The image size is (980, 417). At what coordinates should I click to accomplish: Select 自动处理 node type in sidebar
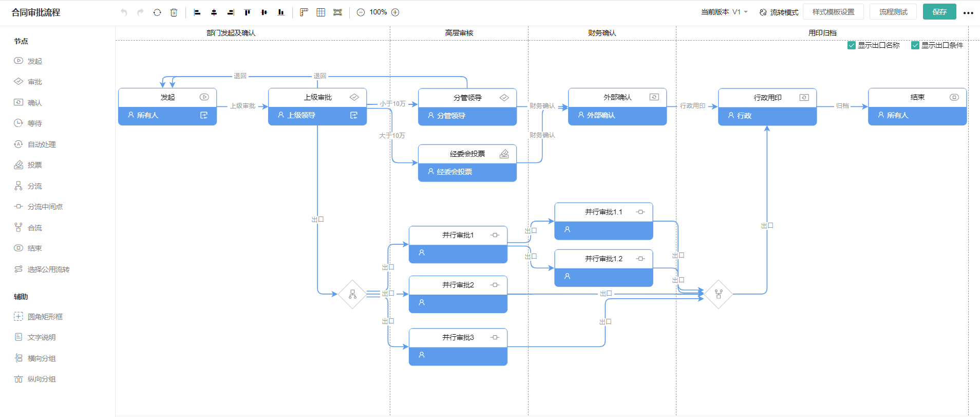(35, 144)
